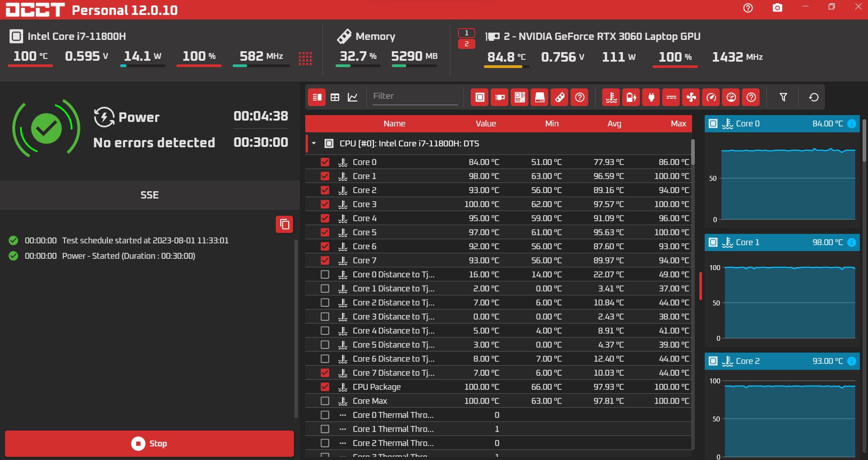Uncheck the Core 7 sensor checkbox
The height and width of the screenshot is (460, 868).
click(325, 260)
